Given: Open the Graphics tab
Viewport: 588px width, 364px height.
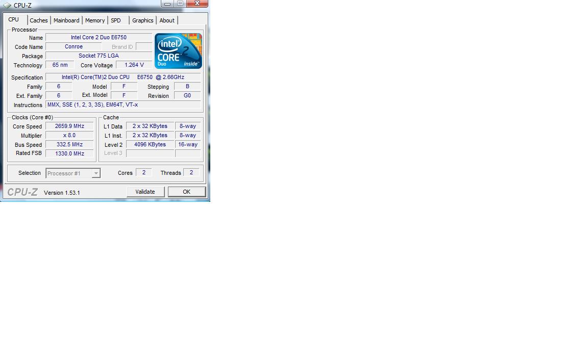Looking at the screenshot, I should 142,20.
